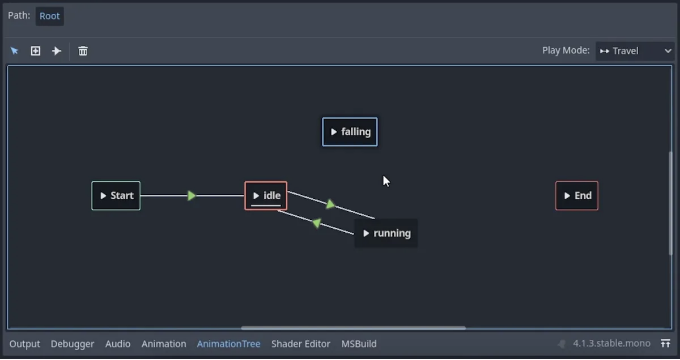680x360 pixels.
Task: Select the Start node label
Action: 122,196
